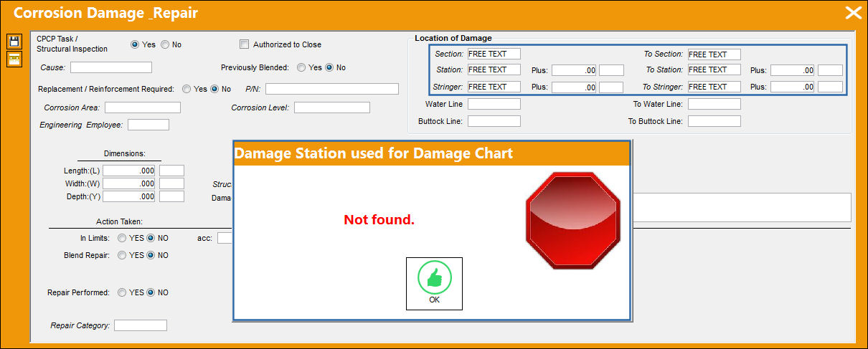Click the form icon below Save
Viewport: 868px width, 349px height.
point(14,59)
